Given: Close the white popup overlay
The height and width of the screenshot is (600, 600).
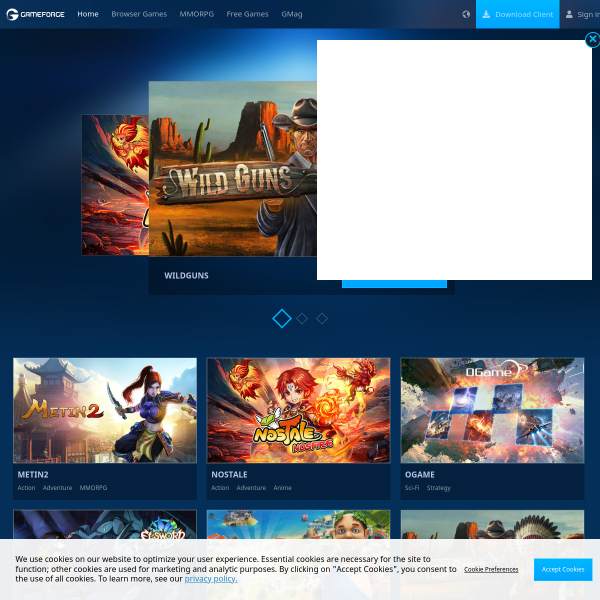Looking at the screenshot, I should (592, 39).
